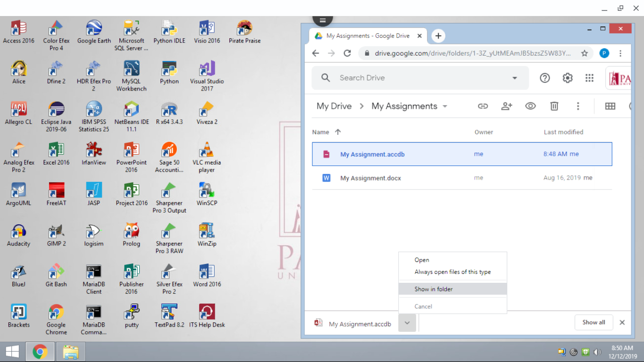Viewport: 644px width, 362px height.
Task: Go to My Drive in the breadcrumb
Action: pyautogui.click(x=334, y=106)
